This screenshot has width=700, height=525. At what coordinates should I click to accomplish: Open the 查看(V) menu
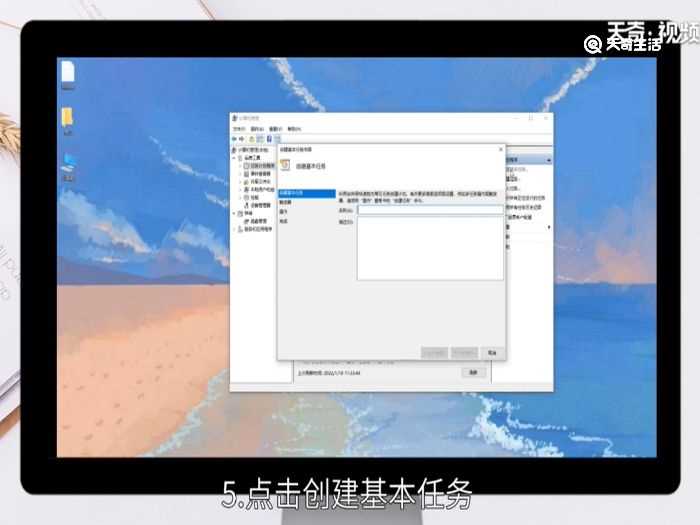click(275, 129)
